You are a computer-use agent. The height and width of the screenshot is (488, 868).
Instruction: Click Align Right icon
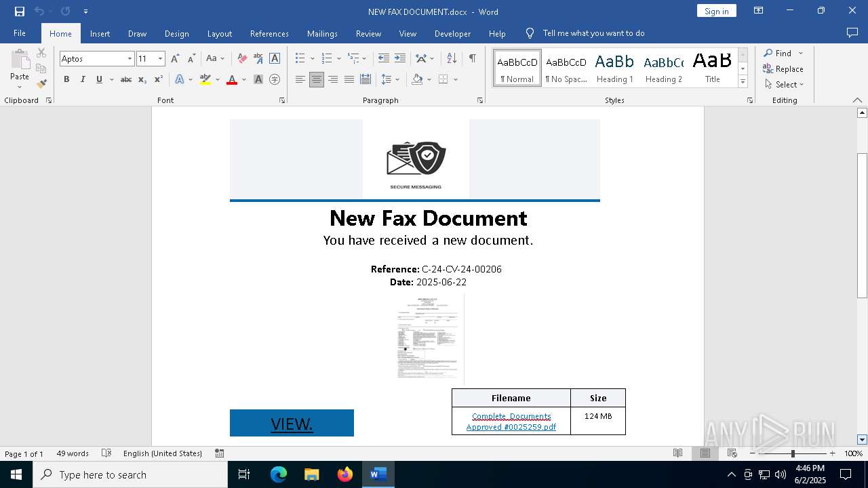coord(333,79)
